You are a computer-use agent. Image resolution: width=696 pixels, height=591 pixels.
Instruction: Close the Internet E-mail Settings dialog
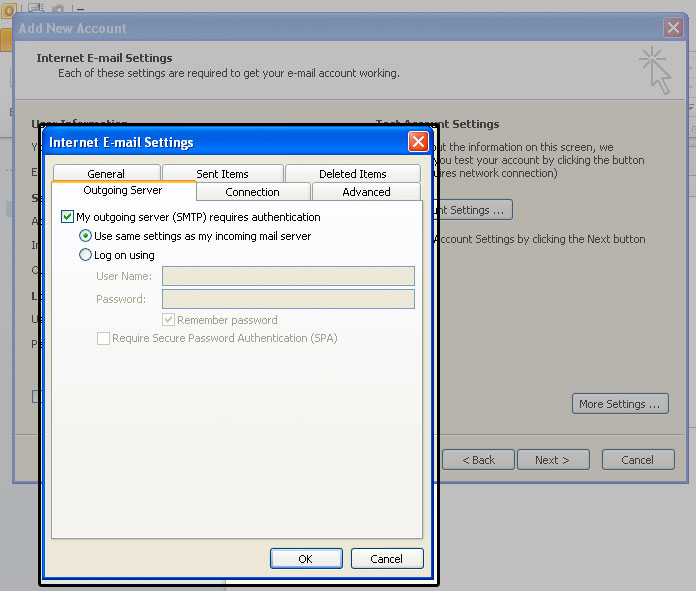[x=418, y=142]
